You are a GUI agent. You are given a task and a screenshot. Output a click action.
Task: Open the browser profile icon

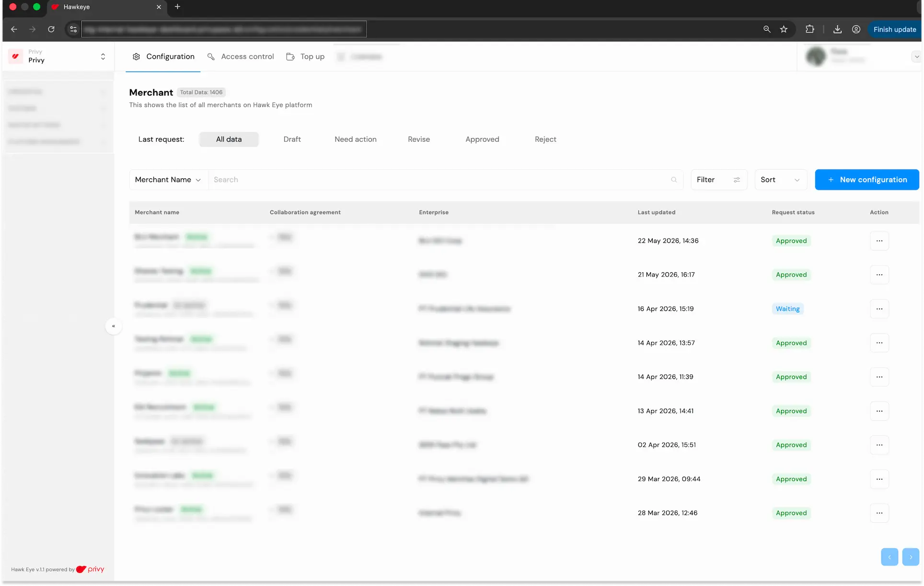(x=856, y=29)
